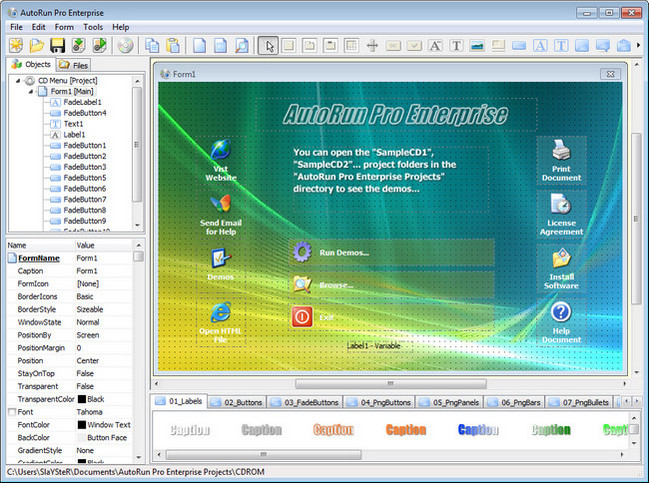This screenshot has height=483, width=649.
Task: Click the WindowState value Normal
Action: click(88, 322)
